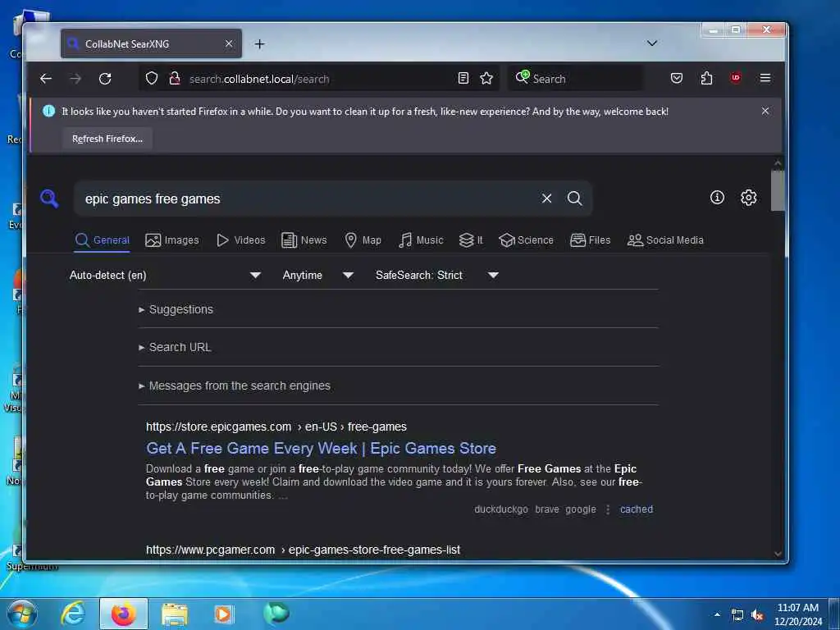The width and height of the screenshot is (840, 630).
Task: Open the SafeSearch: Strict dropdown
Action: point(437,276)
